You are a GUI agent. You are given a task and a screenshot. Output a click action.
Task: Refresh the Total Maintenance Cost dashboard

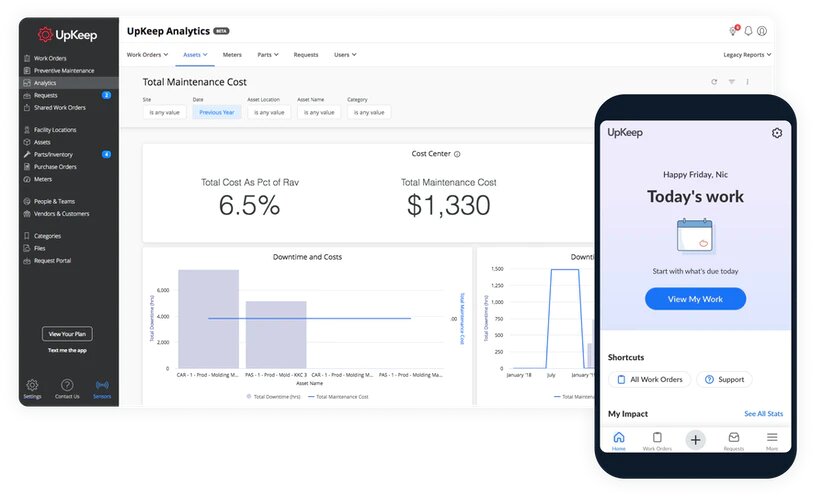pyautogui.click(x=714, y=82)
